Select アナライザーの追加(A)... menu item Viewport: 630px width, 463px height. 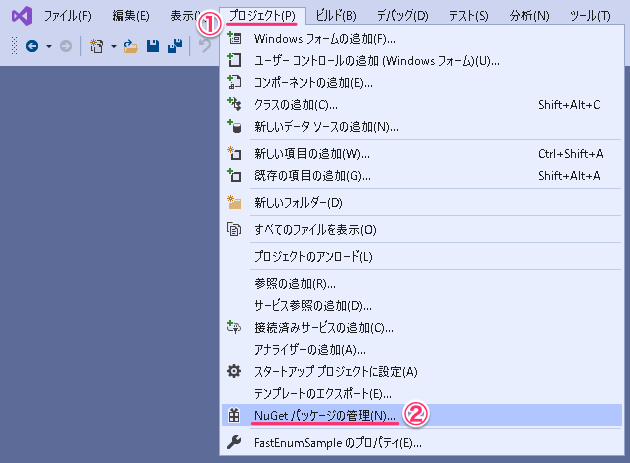click(x=422, y=350)
